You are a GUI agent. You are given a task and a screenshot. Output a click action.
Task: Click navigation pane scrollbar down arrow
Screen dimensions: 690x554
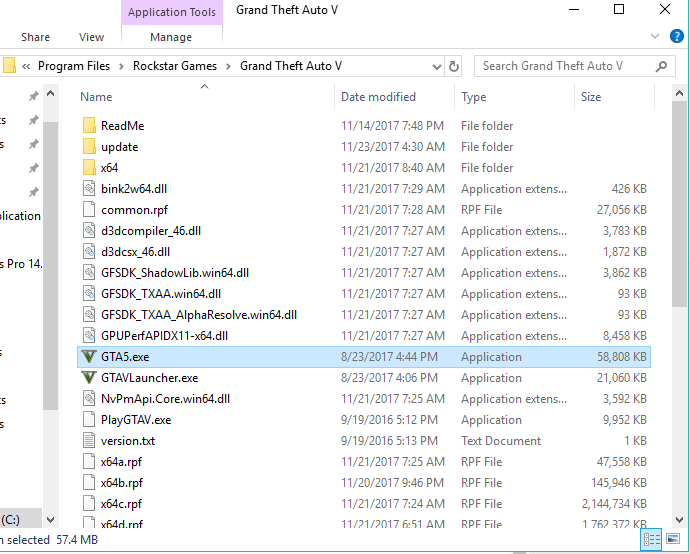(51, 520)
